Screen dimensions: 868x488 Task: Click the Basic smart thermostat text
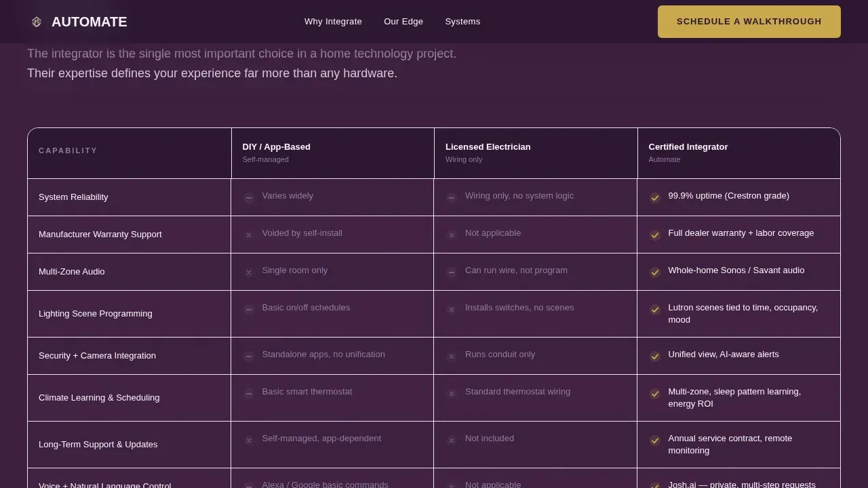click(307, 392)
